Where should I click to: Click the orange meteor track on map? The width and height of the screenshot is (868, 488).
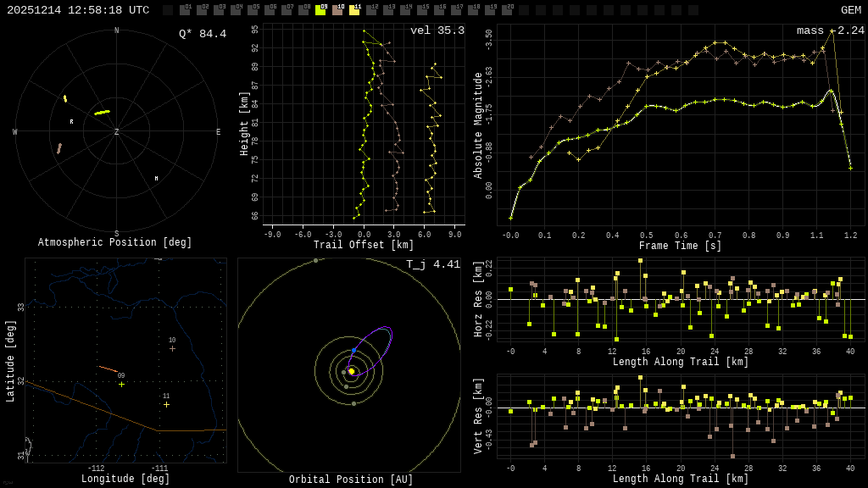(108, 369)
